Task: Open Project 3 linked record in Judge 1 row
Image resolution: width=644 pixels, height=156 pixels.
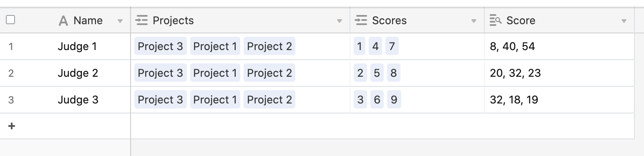Action: [x=161, y=46]
